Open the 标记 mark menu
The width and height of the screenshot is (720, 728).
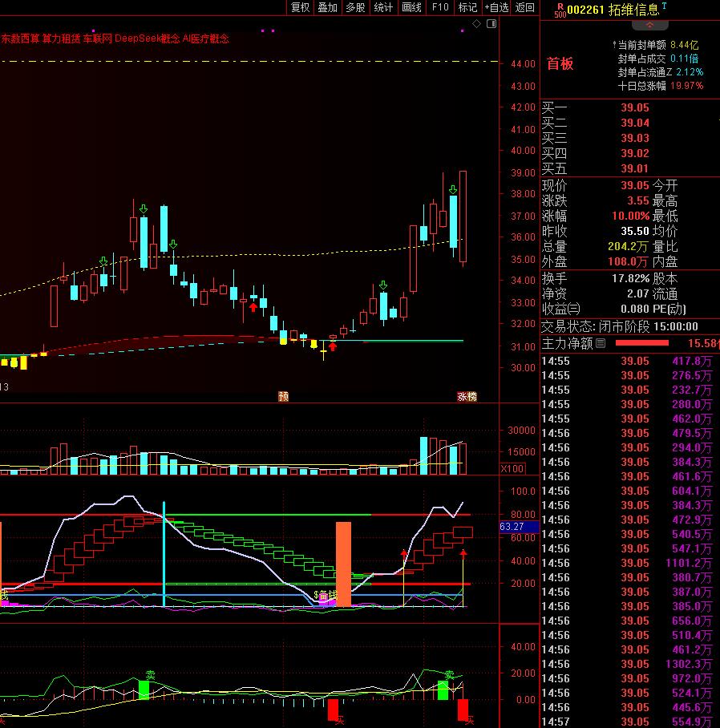[x=468, y=7]
